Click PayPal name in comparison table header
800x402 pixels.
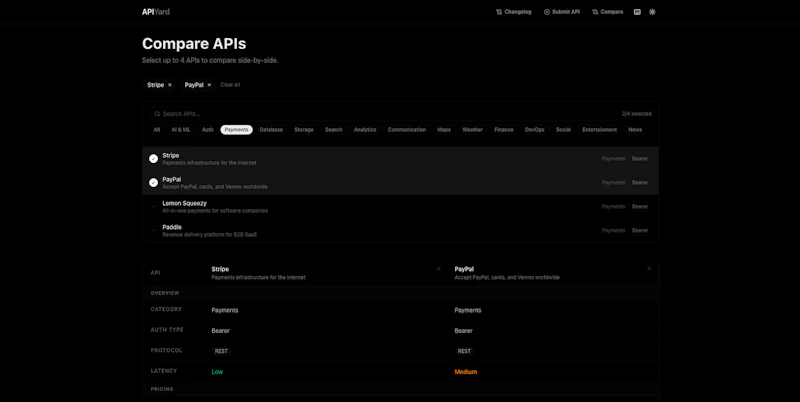(464, 269)
